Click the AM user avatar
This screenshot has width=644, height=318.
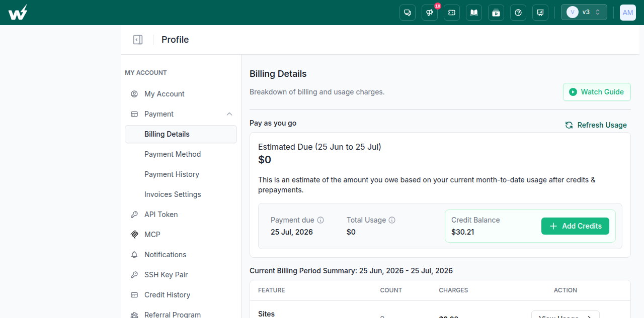pos(628,13)
